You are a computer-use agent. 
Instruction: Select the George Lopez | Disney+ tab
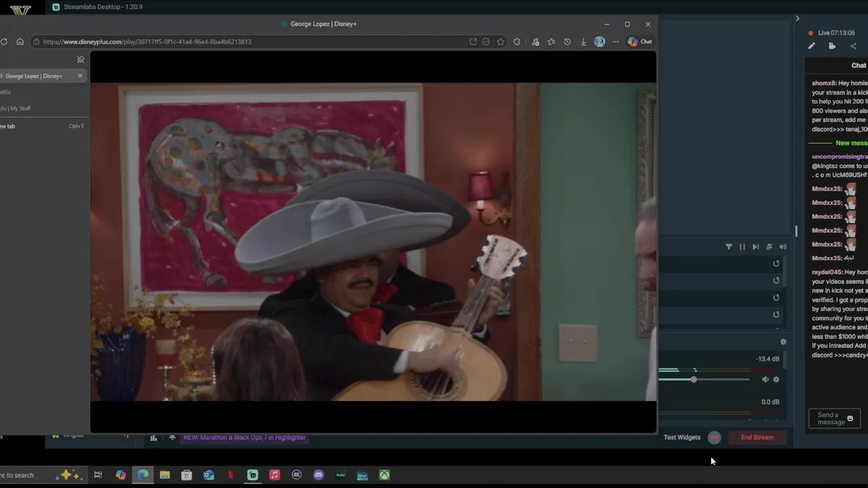(x=37, y=76)
